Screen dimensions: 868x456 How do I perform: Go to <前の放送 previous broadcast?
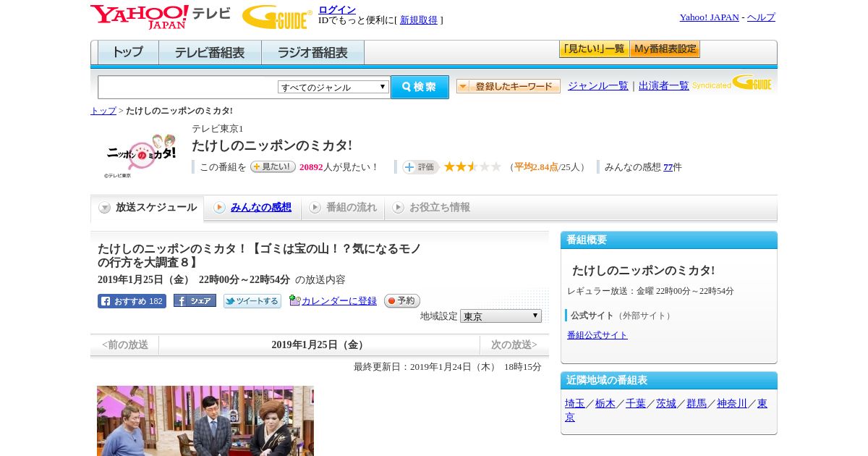click(124, 345)
